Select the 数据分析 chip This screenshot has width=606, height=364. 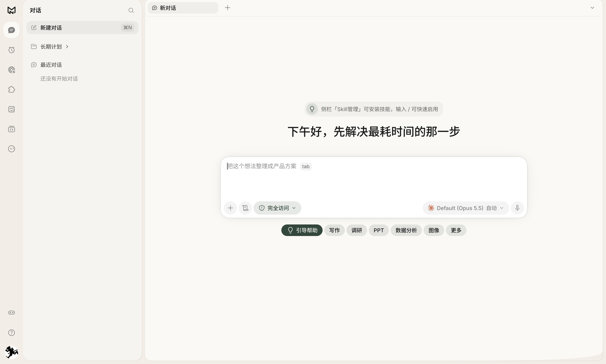(406, 230)
